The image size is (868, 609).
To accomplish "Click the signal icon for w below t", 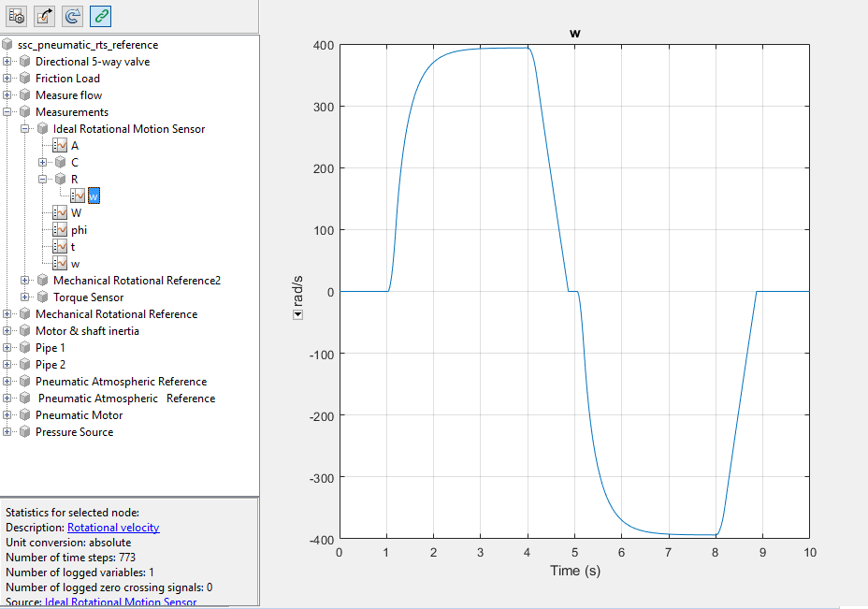I will click(x=60, y=264).
